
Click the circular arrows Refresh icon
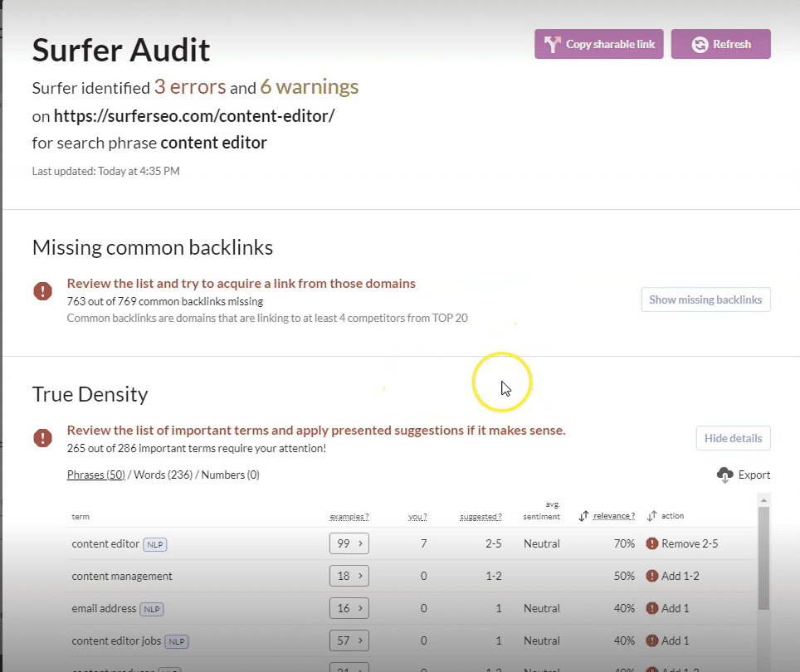[700, 44]
